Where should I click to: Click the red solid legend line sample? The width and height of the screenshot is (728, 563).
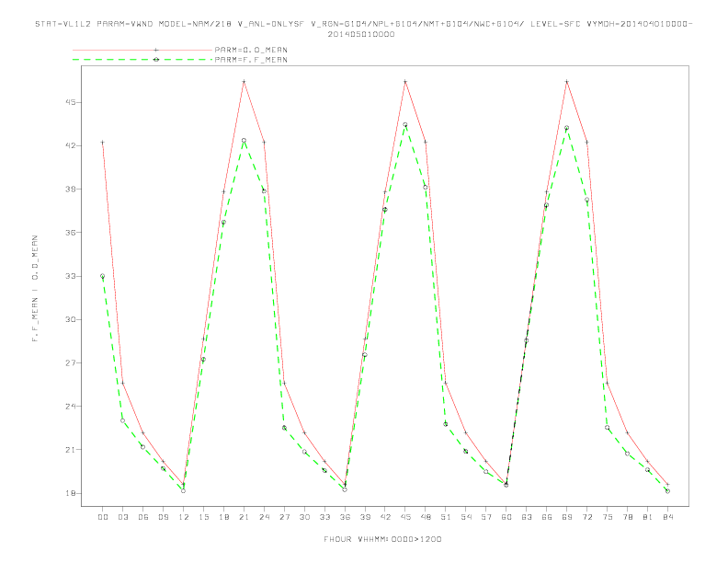[142, 50]
